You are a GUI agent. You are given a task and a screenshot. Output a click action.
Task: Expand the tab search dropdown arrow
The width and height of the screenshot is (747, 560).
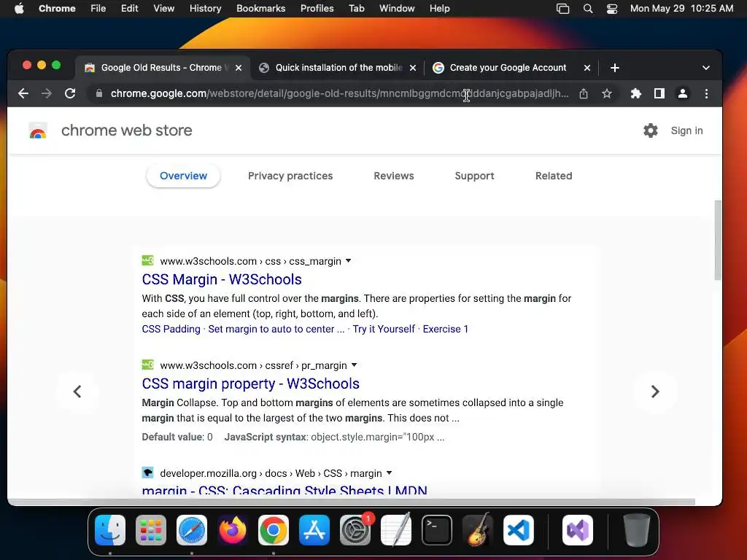[706, 68]
